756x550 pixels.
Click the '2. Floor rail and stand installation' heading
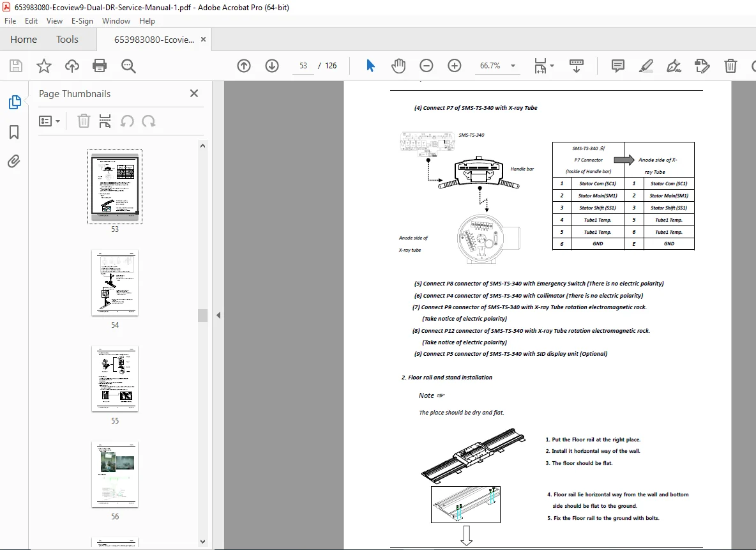click(447, 378)
